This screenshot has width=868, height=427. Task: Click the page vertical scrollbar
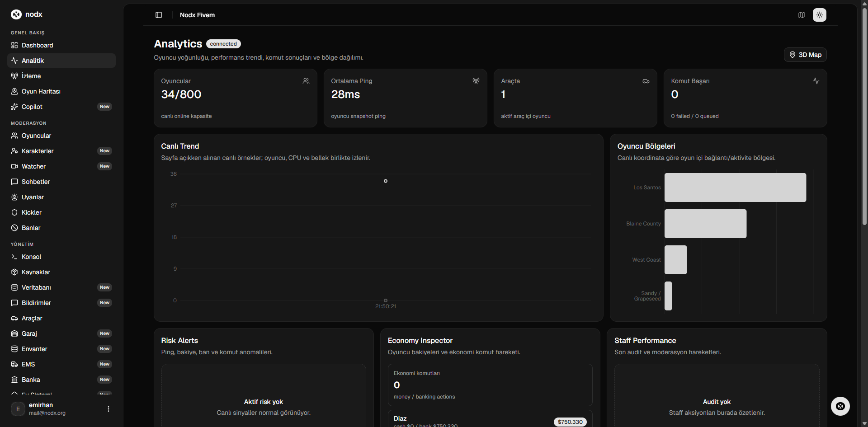click(x=864, y=117)
